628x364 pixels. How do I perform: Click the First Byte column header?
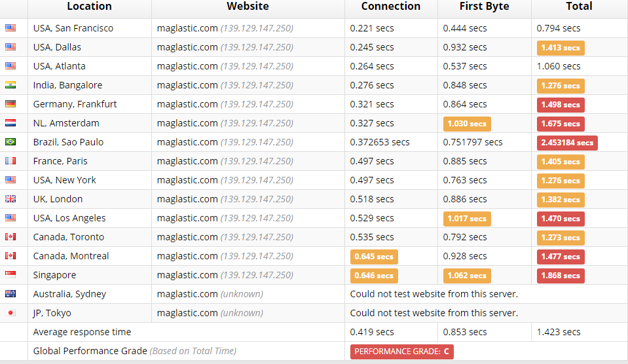(484, 6)
